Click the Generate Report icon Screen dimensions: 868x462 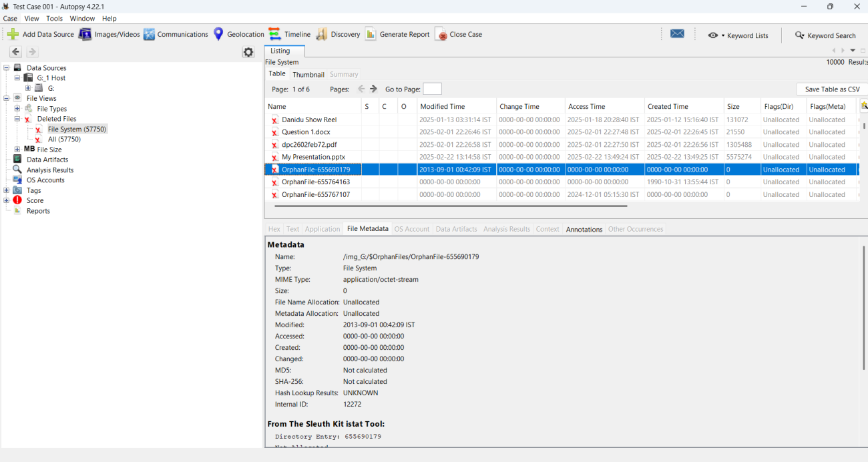tap(371, 34)
